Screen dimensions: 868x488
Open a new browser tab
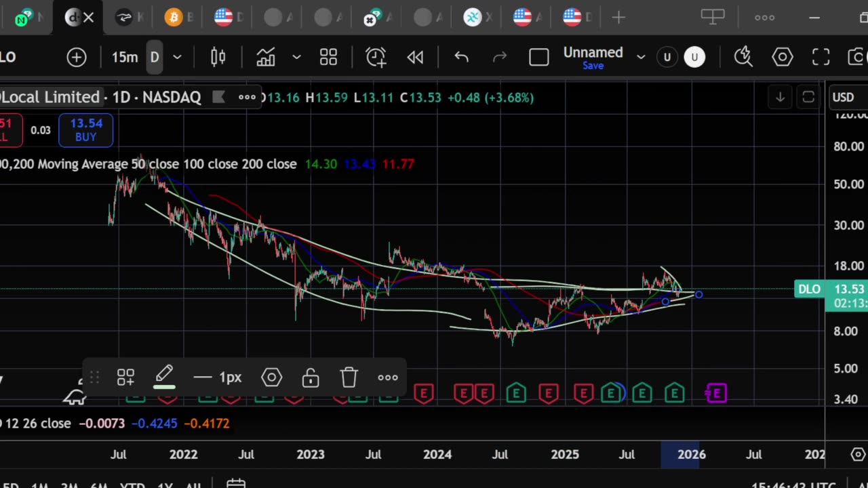[618, 18]
